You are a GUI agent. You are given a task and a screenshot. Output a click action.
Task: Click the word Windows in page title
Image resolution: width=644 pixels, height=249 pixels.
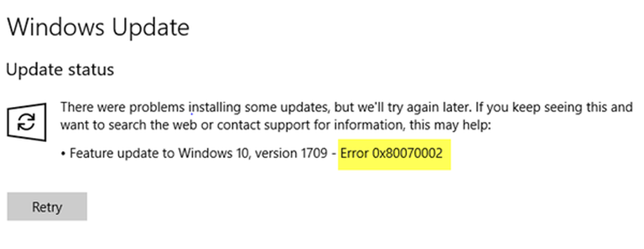coord(57,28)
